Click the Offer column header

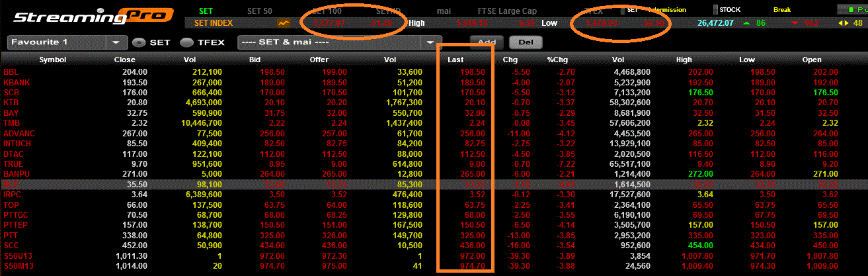pyautogui.click(x=319, y=60)
